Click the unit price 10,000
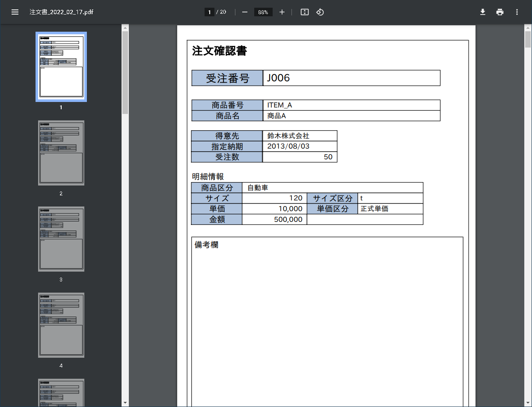This screenshot has width=532, height=407. click(x=291, y=209)
